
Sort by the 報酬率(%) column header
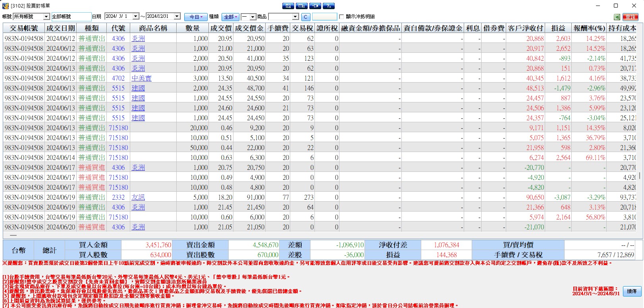(x=589, y=28)
